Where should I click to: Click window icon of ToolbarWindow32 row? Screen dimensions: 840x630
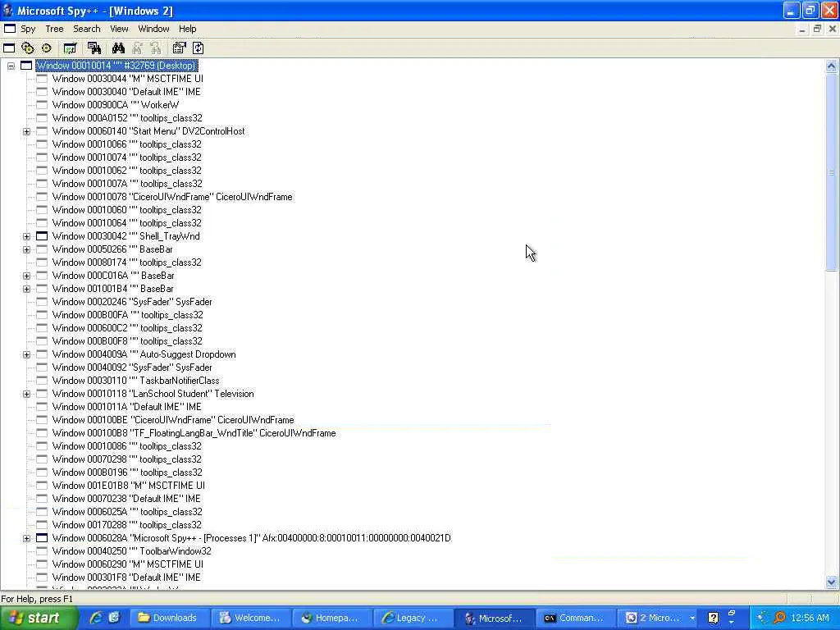coord(42,551)
